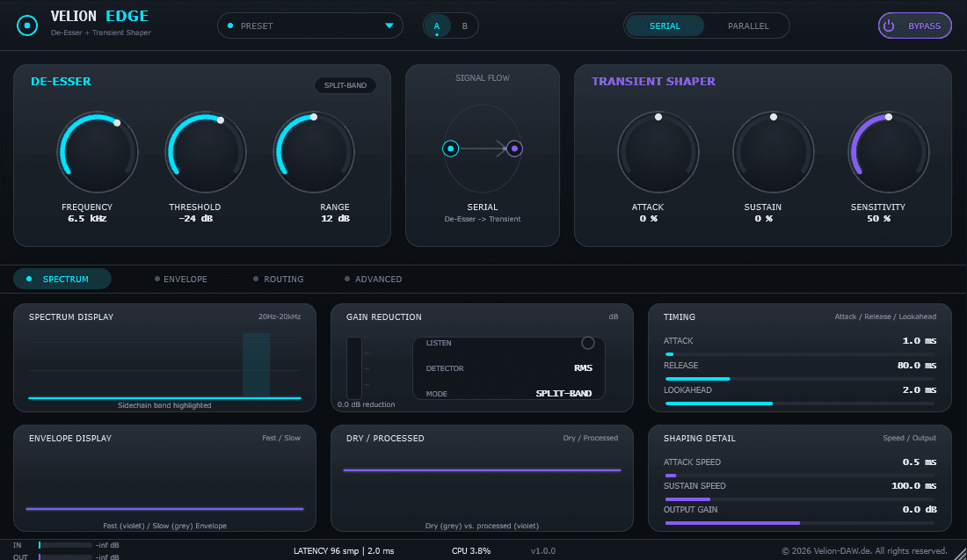Click the preset dropdown arrow
The image size is (967, 560).
(x=389, y=25)
